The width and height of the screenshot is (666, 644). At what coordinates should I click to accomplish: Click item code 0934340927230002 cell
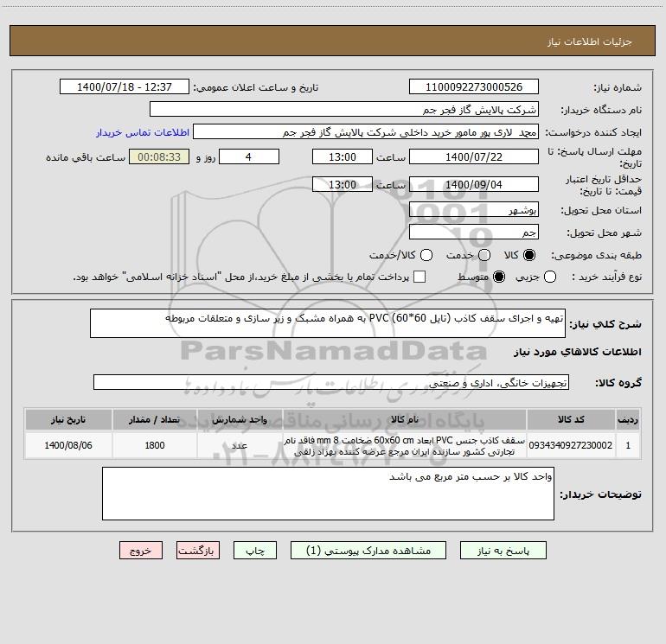[x=571, y=445]
